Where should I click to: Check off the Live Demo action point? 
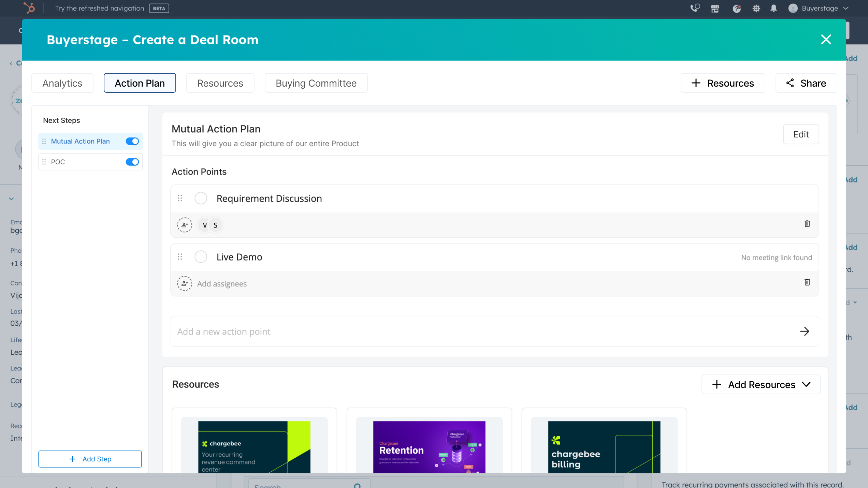(x=201, y=257)
